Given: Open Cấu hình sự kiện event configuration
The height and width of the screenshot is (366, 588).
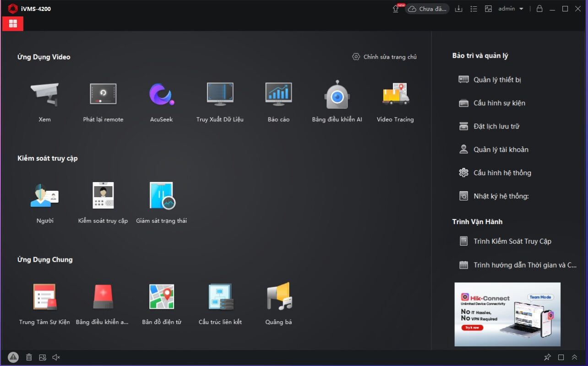Looking at the screenshot, I should click(x=492, y=103).
